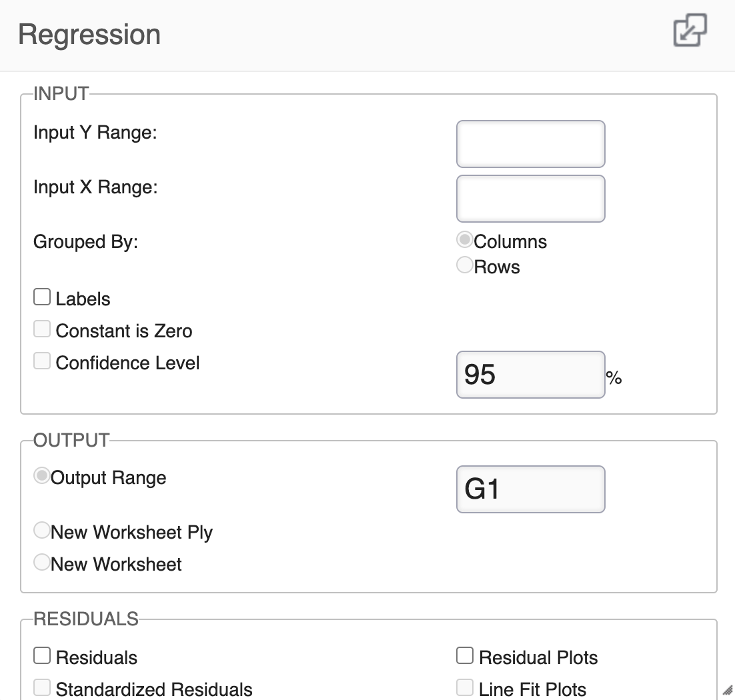Screen dimensions: 735x700
Task: Toggle the Standardized Residuals checkbox
Action: (x=42, y=687)
